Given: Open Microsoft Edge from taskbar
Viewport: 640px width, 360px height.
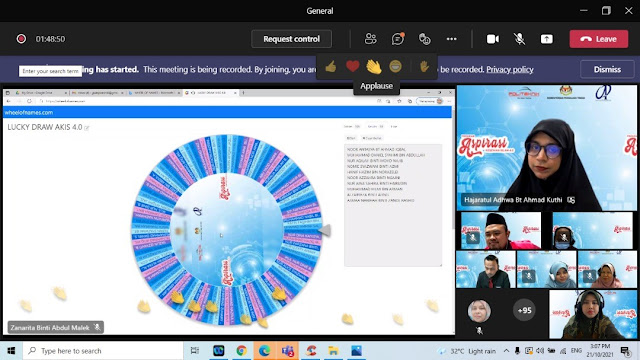Looking at the screenshot, I should pyautogui.click(x=264, y=351).
